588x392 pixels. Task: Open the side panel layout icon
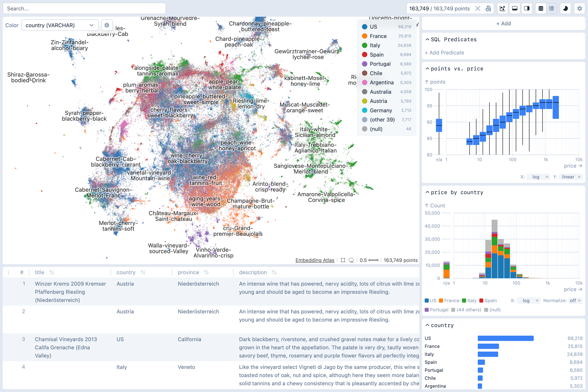click(x=527, y=8)
